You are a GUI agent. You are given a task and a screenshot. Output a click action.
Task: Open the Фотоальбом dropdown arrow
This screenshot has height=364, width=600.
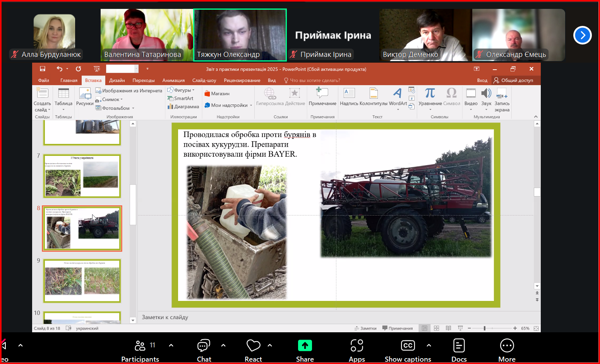coord(133,108)
